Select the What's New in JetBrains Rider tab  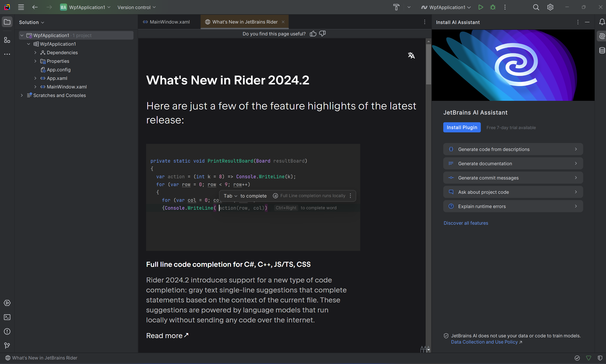(x=244, y=22)
